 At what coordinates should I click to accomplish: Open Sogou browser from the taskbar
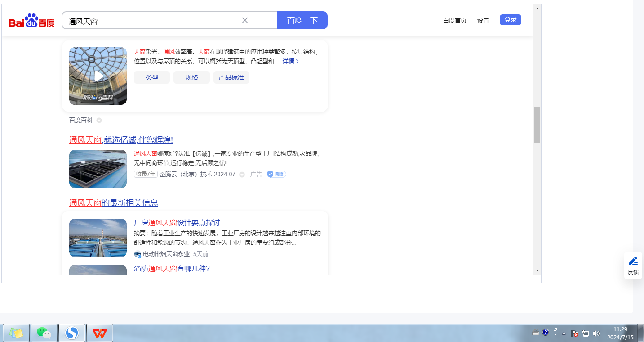point(71,333)
